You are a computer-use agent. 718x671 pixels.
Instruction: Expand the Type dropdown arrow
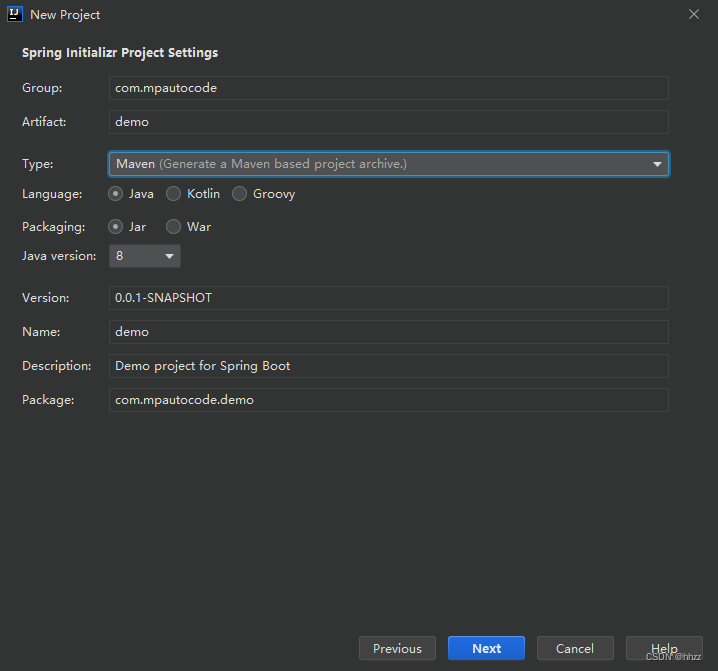click(657, 164)
